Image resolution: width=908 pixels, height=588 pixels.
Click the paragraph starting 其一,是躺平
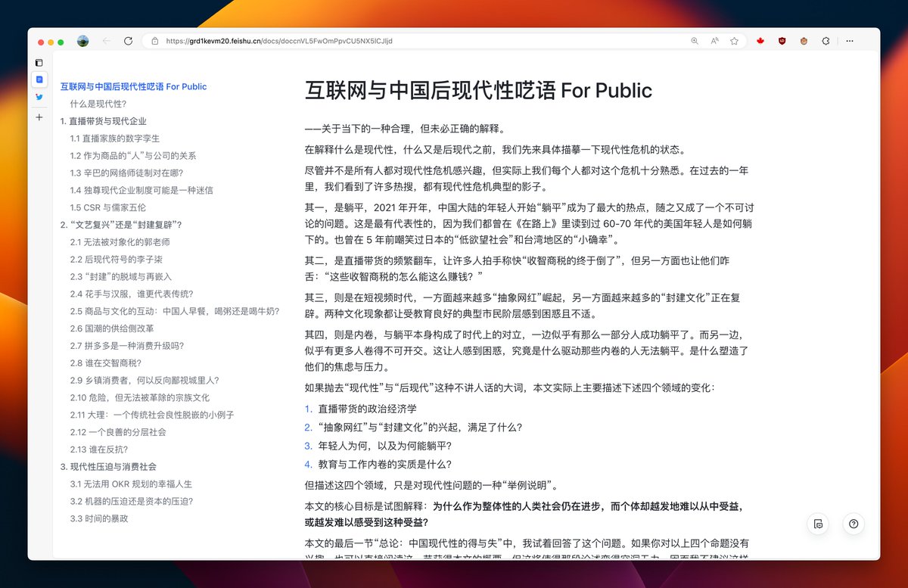tap(529, 224)
